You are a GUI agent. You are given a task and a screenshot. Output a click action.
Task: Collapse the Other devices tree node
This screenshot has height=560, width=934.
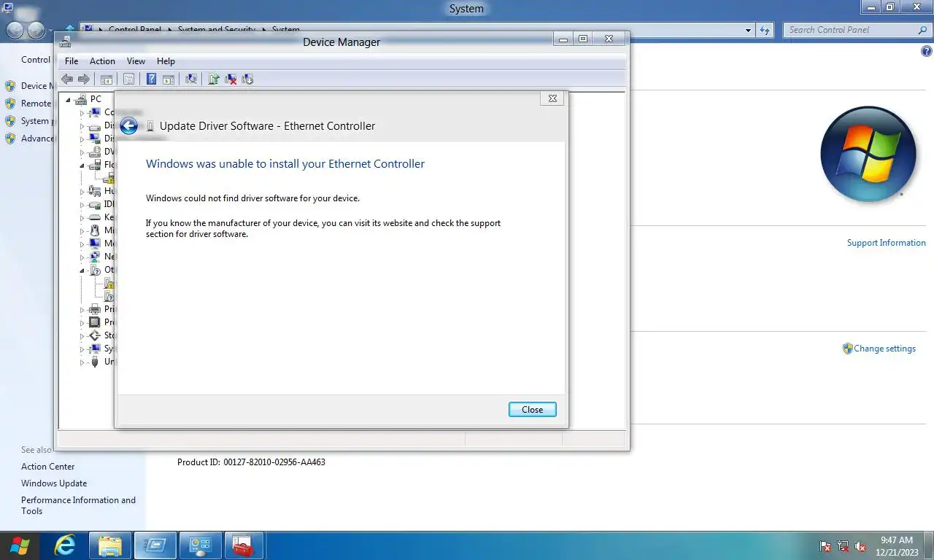[82, 271]
